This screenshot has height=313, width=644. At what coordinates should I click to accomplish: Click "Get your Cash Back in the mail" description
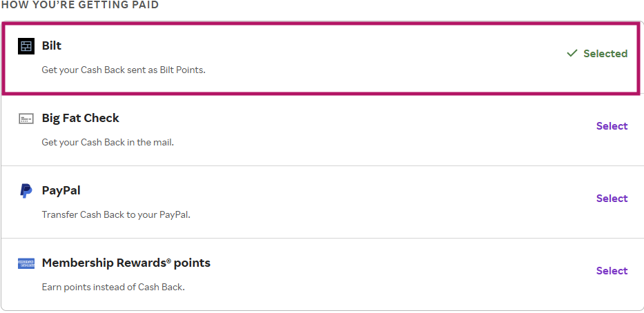coord(108,143)
